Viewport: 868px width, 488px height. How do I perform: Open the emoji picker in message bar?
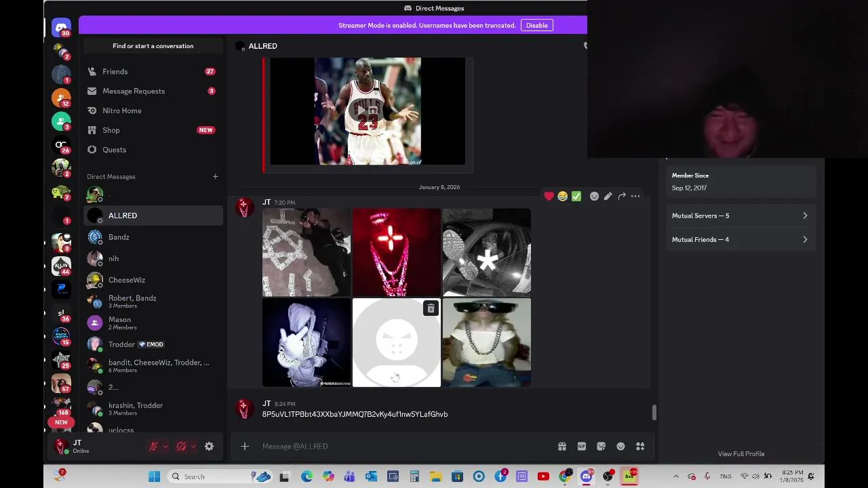click(x=620, y=446)
